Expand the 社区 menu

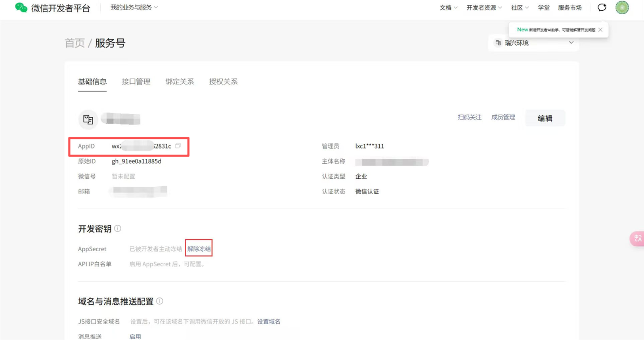(520, 8)
